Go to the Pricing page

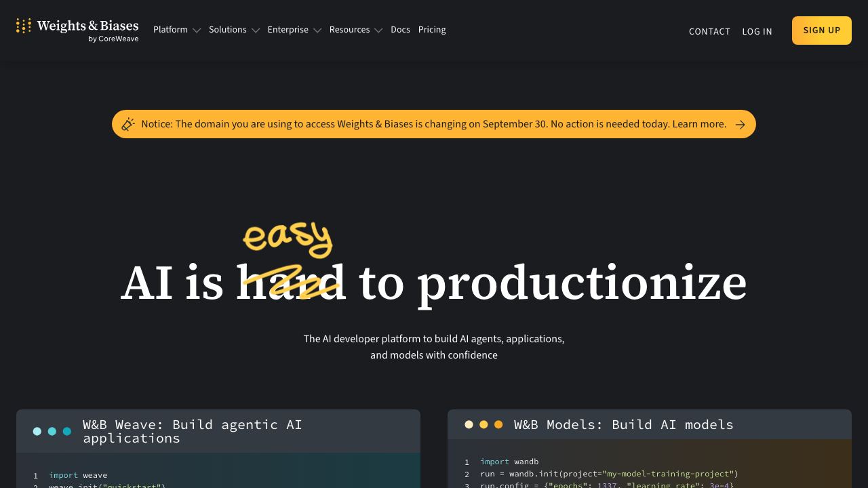(x=432, y=30)
